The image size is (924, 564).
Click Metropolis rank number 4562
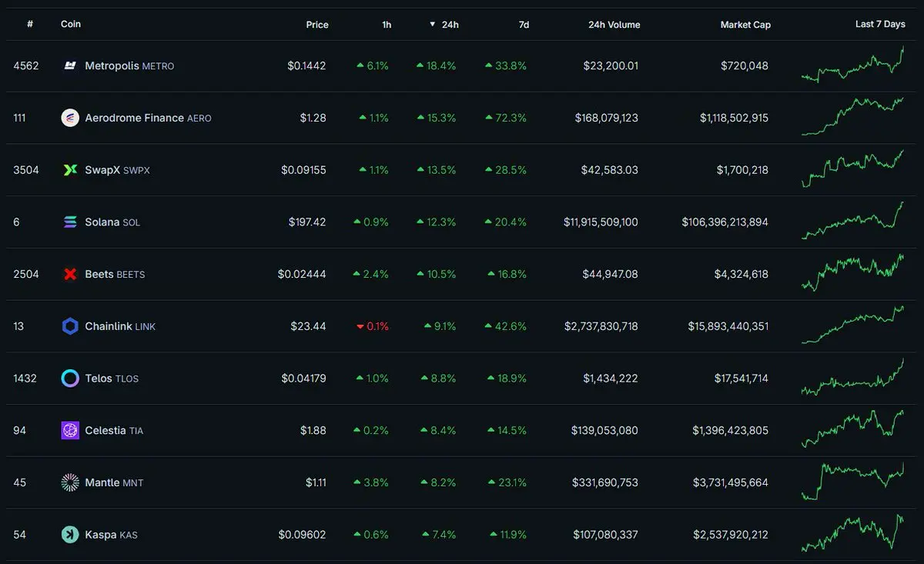(25, 66)
